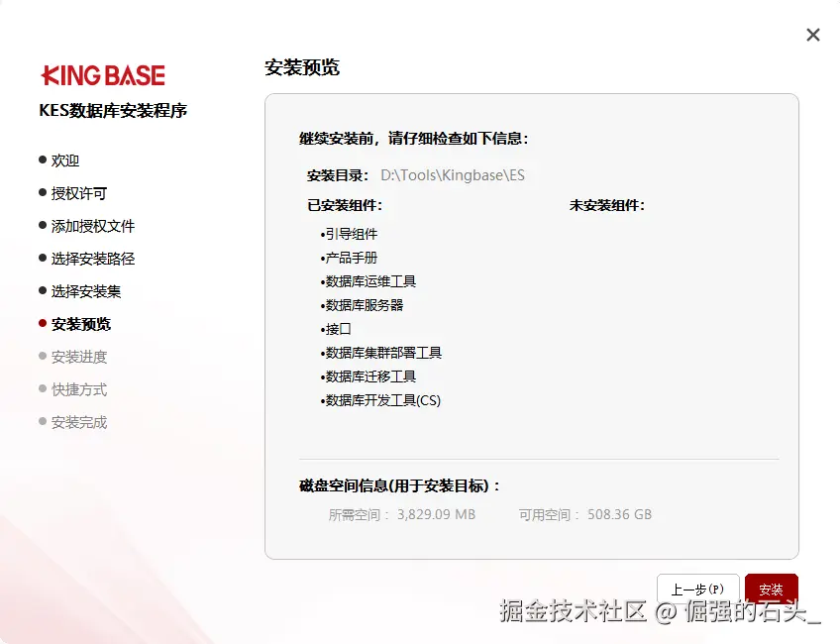The height and width of the screenshot is (644, 840).
Task: Select the 欢迎 step in sidebar
Action: pyautogui.click(x=64, y=161)
